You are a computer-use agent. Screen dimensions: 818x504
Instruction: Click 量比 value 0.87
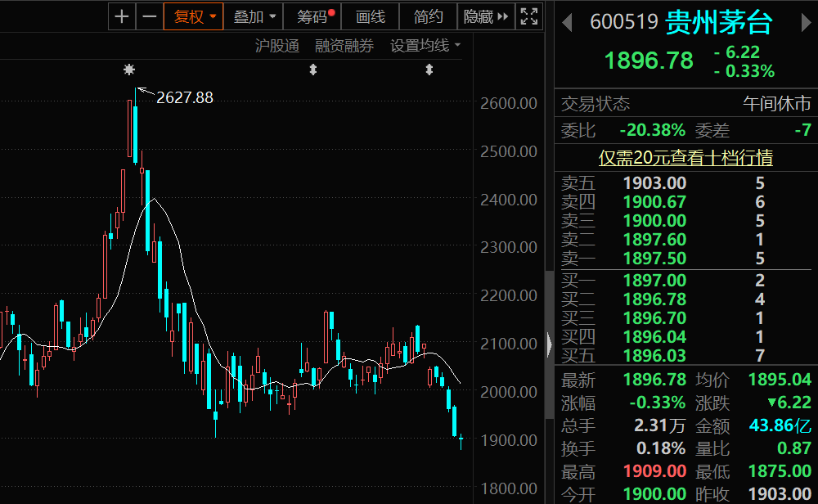[x=794, y=448]
